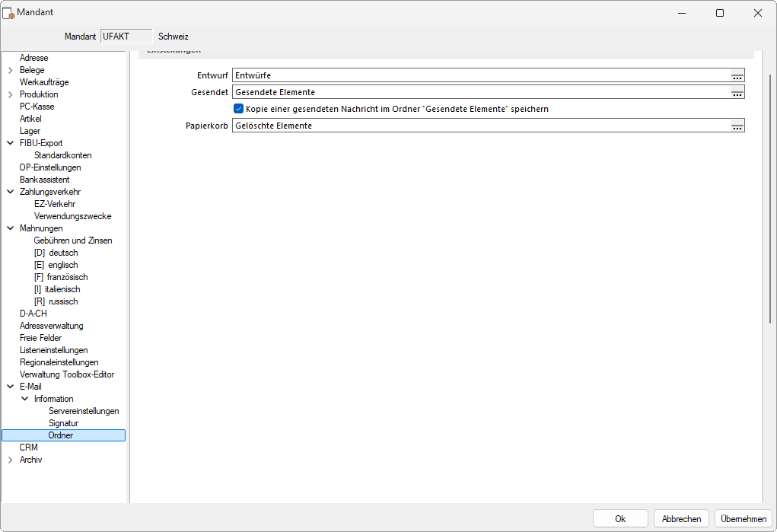Select Gebühren und Zinsen entry
This screenshot has height=532, width=777.
(72, 241)
